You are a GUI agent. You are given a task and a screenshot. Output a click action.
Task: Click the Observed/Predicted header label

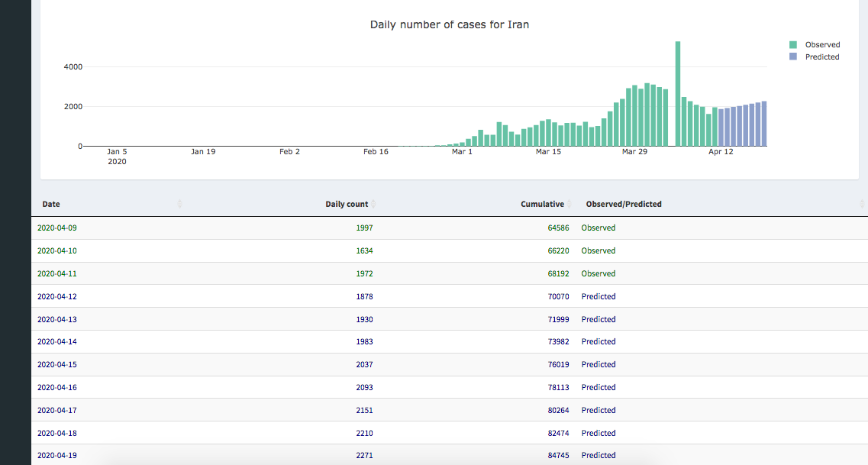[623, 205]
